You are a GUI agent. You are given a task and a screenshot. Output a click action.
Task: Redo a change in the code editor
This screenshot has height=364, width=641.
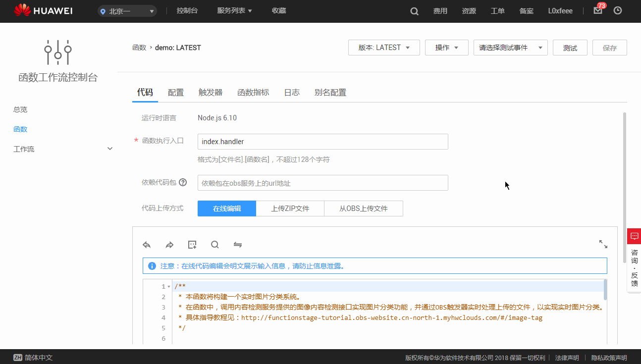169,244
